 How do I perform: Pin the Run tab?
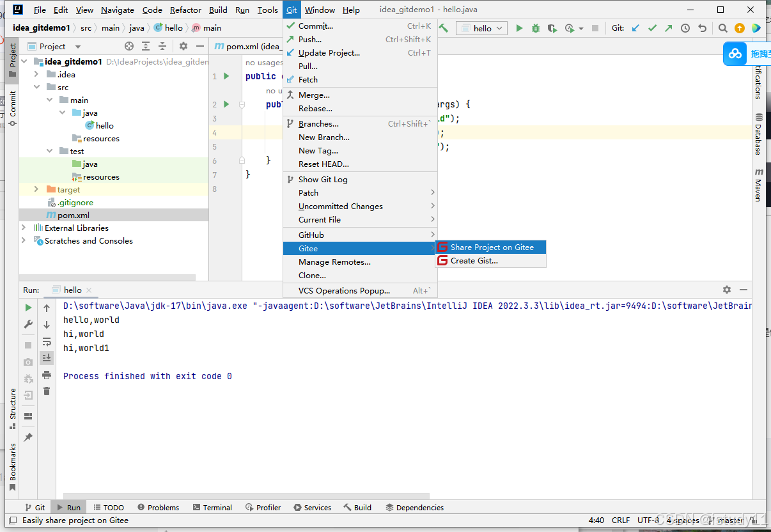(28, 437)
